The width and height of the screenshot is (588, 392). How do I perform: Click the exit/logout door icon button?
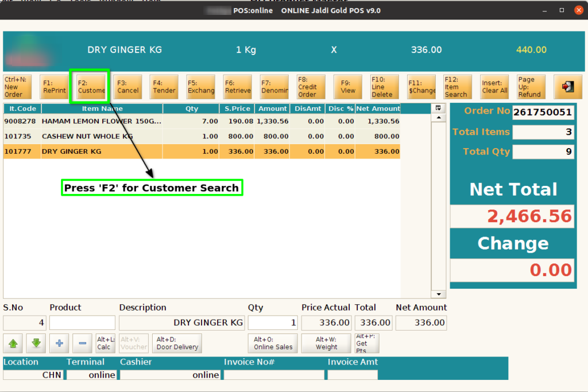(568, 87)
